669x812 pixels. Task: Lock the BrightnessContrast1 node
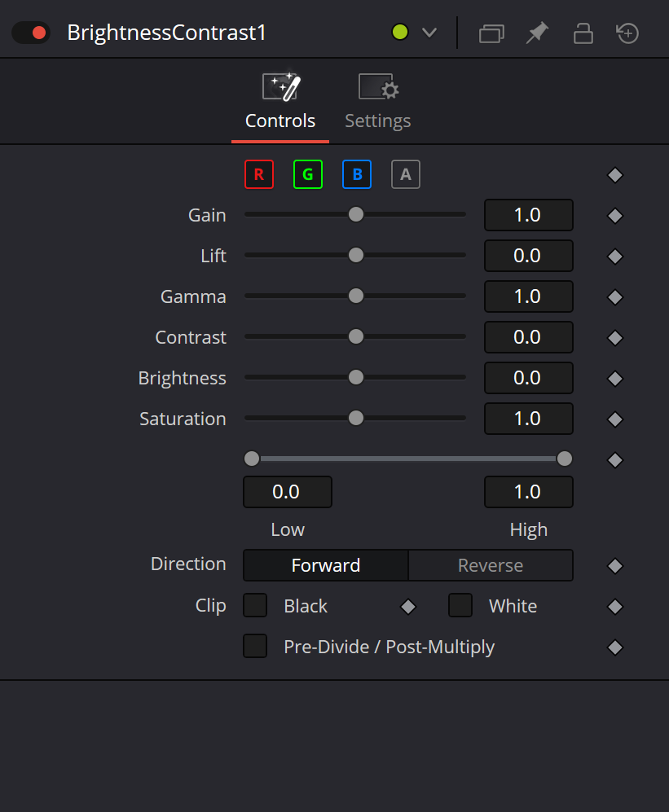click(583, 33)
